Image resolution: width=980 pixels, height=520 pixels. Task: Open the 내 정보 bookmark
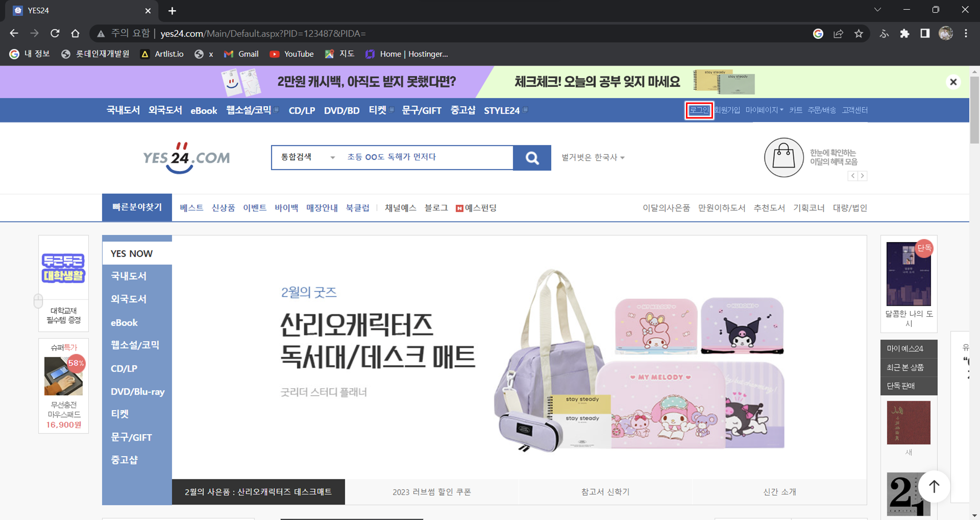30,54
